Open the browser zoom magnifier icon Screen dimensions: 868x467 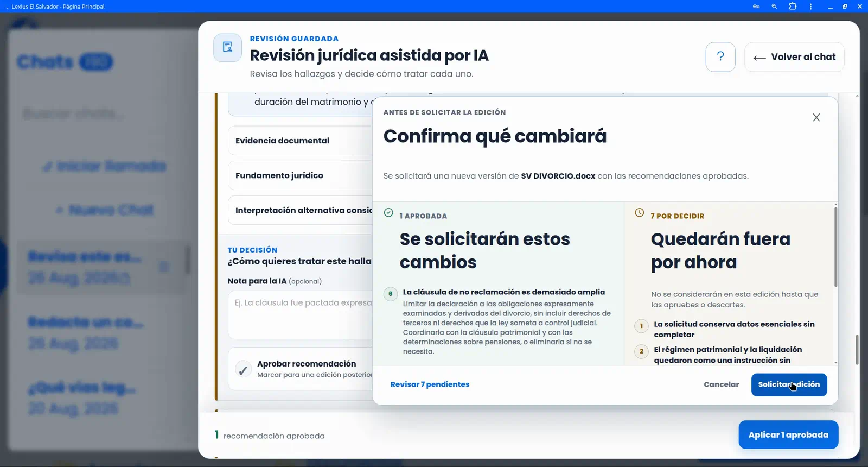[774, 7]
